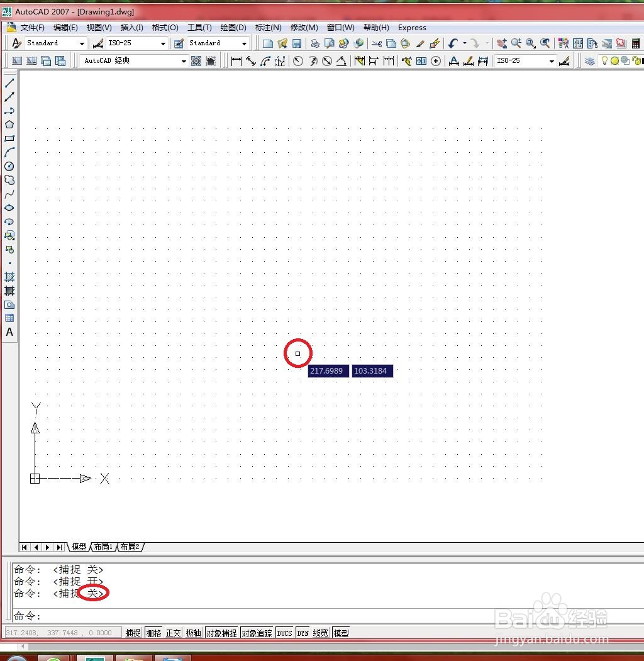Open the Layer Properties Manager icon

click(590, 61)
